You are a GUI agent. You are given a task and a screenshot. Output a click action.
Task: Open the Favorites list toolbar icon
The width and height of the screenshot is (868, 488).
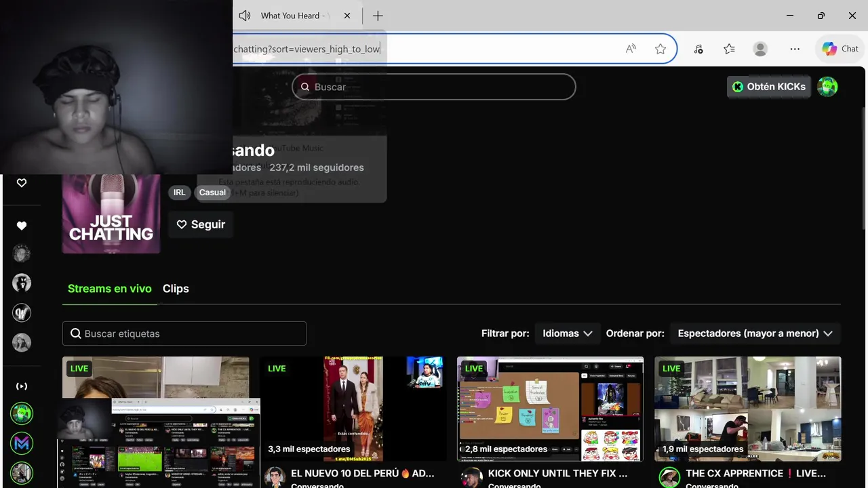pos(729,49)
